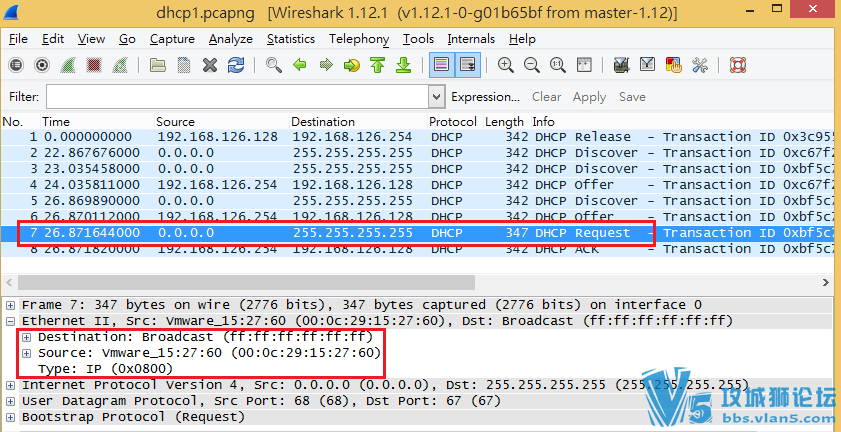The height and width of the screenshot is (432, 841).
Task: Click the red Stop capture icon
Action: [x=93, y=65]
